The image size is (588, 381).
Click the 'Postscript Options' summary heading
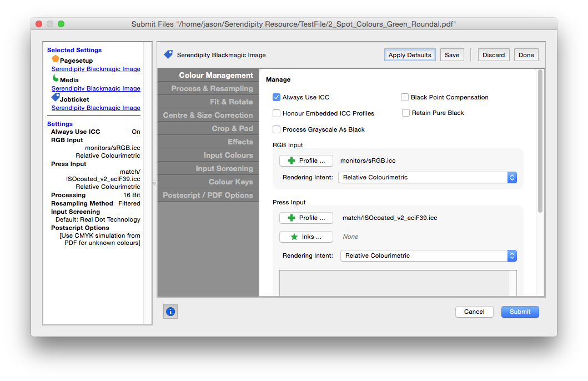coord(80,228)
